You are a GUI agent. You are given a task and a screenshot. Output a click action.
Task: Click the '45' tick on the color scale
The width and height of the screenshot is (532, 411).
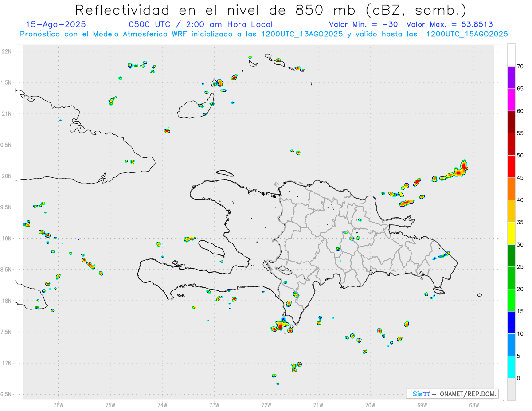(520, 178)
